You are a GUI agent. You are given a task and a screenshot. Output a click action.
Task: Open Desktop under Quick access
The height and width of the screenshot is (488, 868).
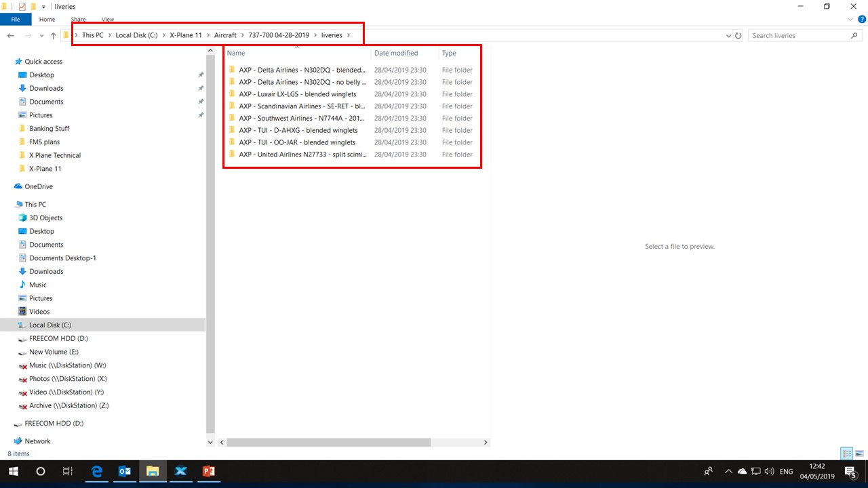tap(41, 75)
